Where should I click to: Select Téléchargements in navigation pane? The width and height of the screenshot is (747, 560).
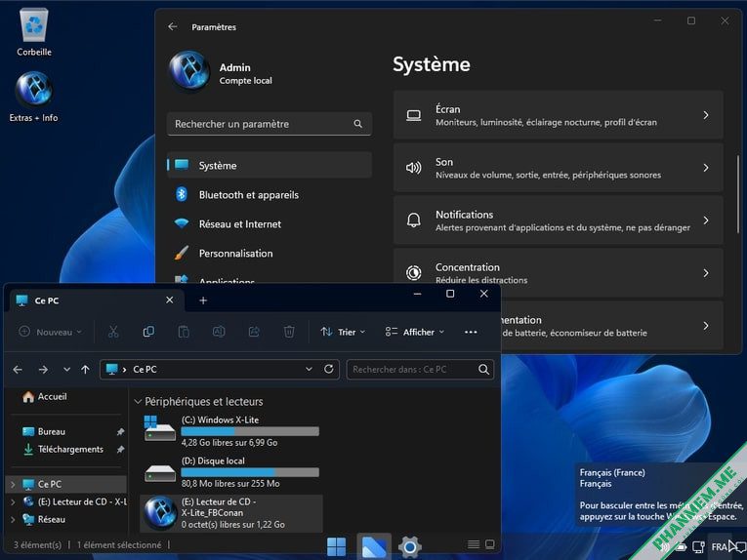(63, 449)
